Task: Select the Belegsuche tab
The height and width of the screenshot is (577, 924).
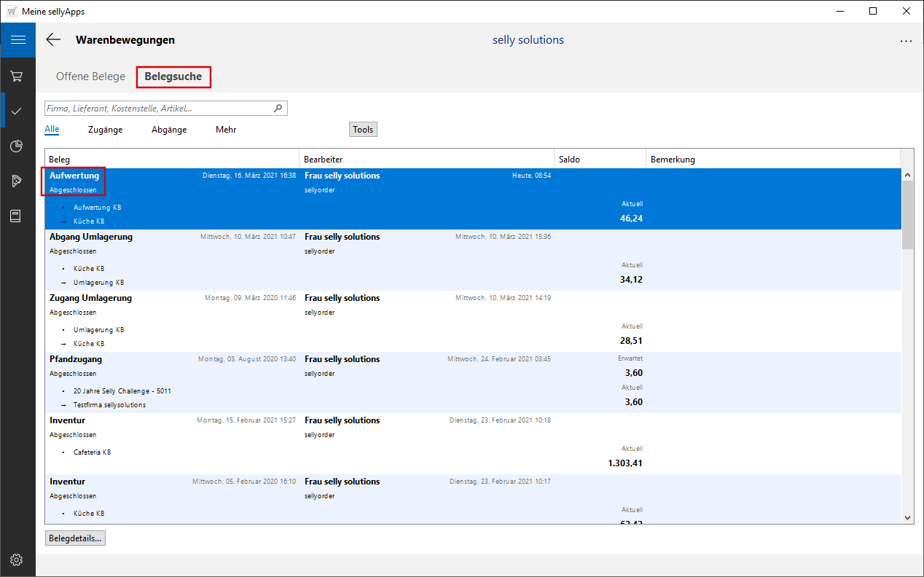Action: pos(173,76)
